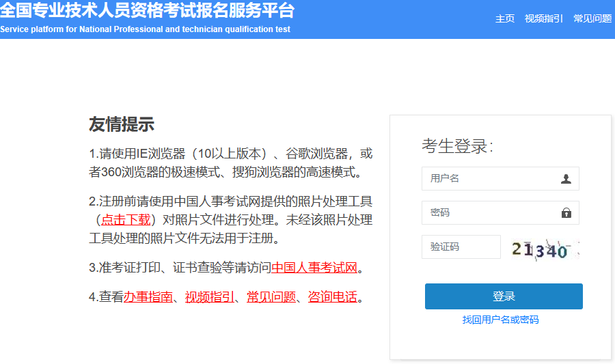Open the red 中国人事考试网 link

point(314,268)
